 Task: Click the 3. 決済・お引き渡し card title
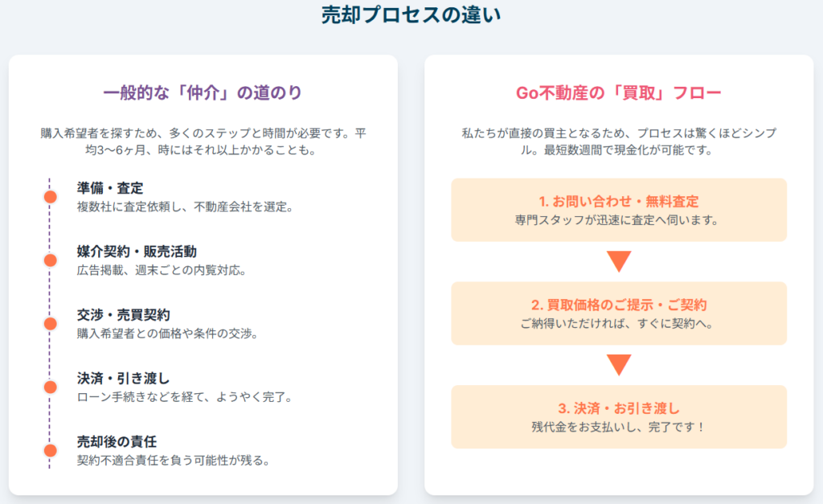tap(619, 408)
